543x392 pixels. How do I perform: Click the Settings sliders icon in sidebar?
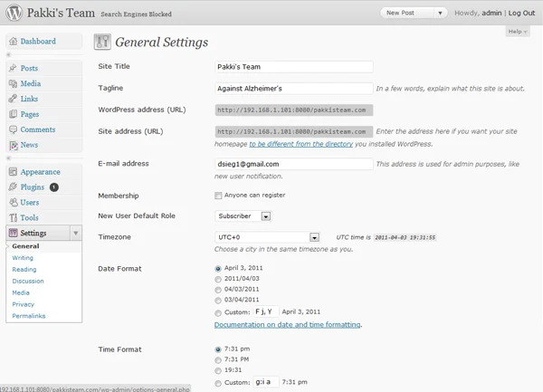[14, 233]
